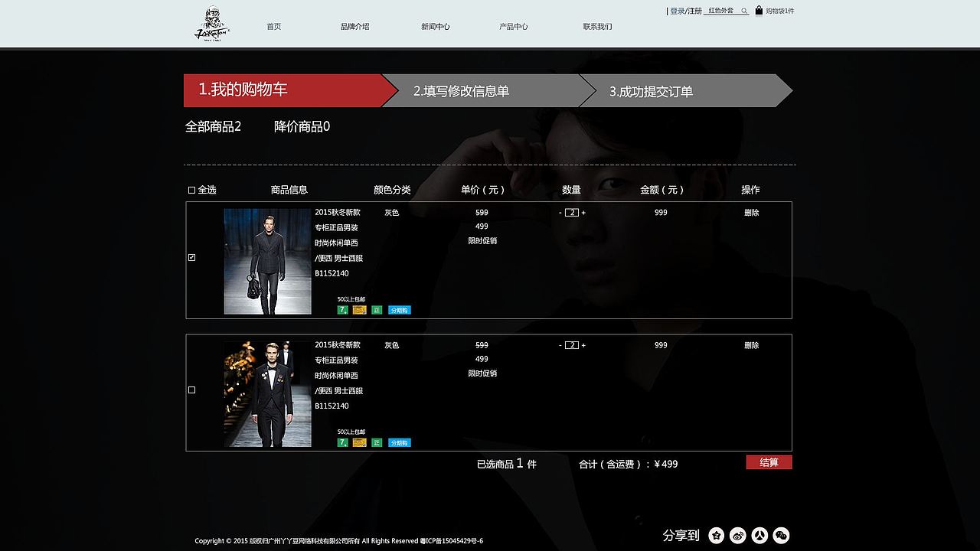Share to WeChat via its icon
This screenshot has width=980, height=551.
pyautogui.click(x=782, y=536)
